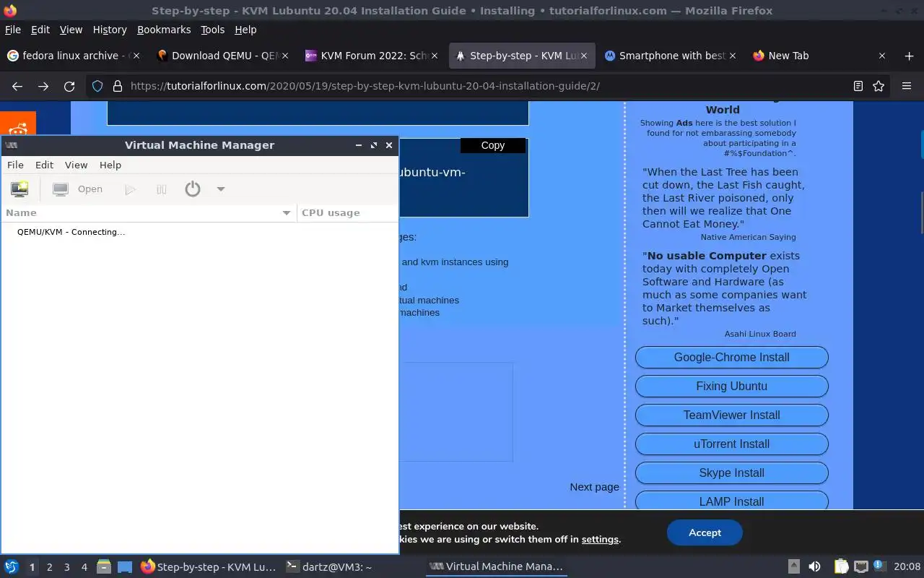Viewport: 924px width, 578px height.
Task: Click the Open toolbar button in Virtual Machine Manager
Action: (x=78, y=189)
